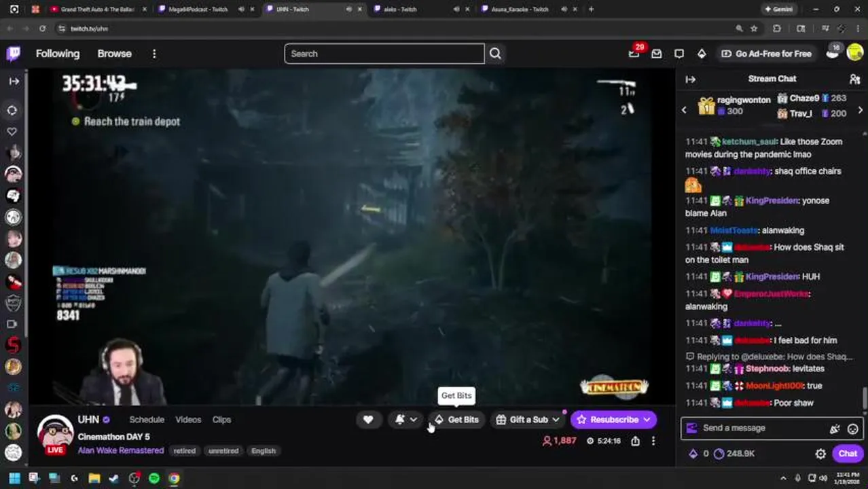Open the Gemini button in Chrome
Screen dimensions: 868x489
(778, 10)
